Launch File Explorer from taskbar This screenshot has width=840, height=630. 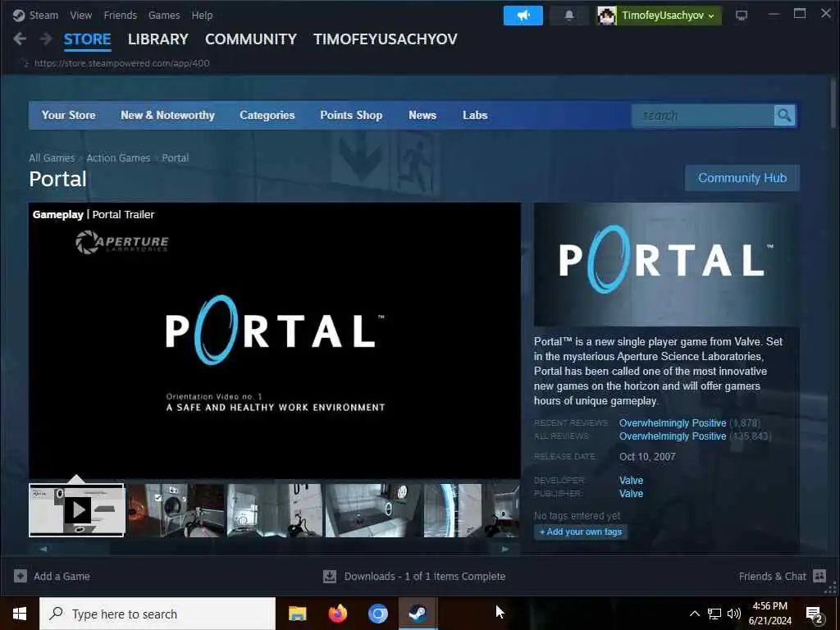(x=297, y=614)
